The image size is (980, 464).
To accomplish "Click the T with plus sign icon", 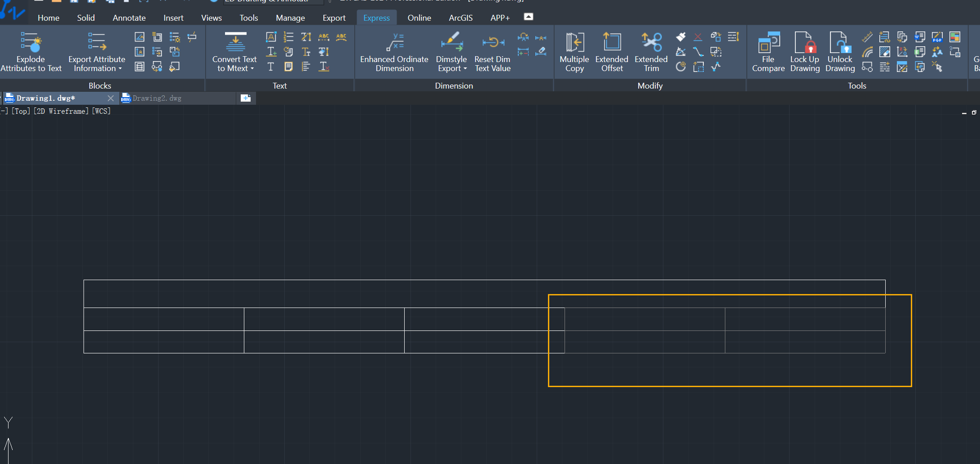I will coord(271,52).
